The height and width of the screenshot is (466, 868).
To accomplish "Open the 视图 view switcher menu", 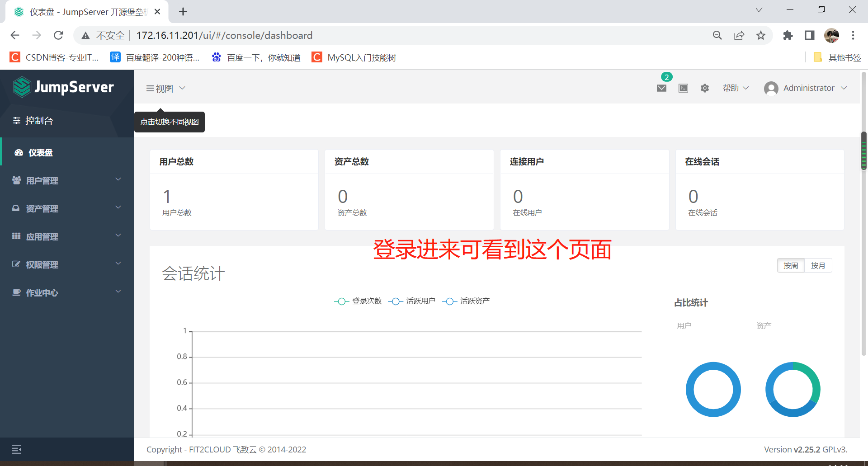I will 165,89.
